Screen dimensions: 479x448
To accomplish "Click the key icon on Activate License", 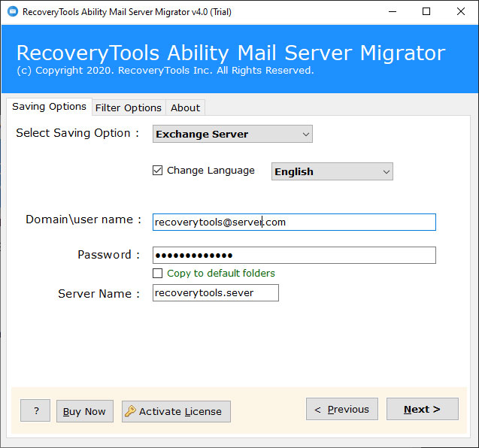I will tap(130, 411).
